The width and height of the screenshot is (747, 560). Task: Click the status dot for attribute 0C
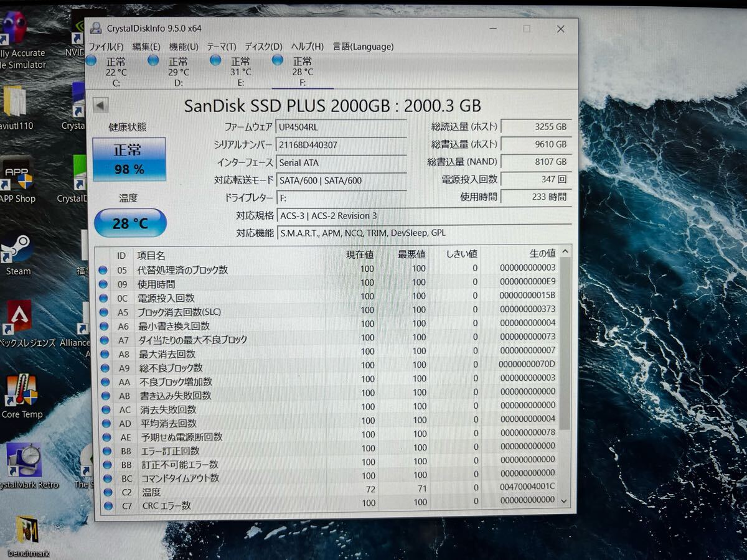[x=104, y=298]
